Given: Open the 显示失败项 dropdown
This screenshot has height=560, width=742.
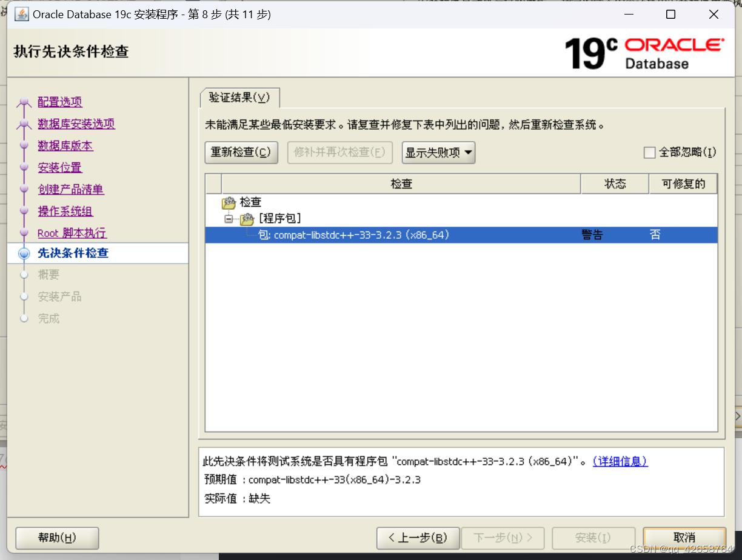Looking at the screenshot, I should pyautogui.click(x=438, y=153).
